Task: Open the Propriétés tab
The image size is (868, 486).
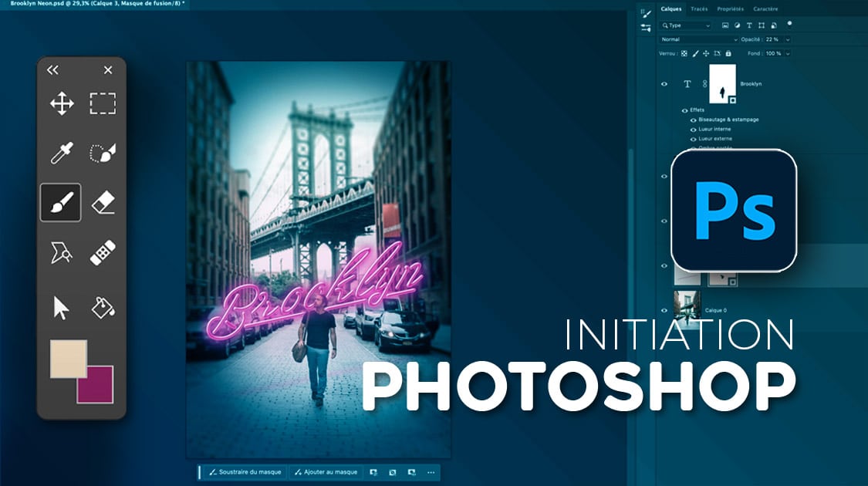Action: (x=730, y=9)
